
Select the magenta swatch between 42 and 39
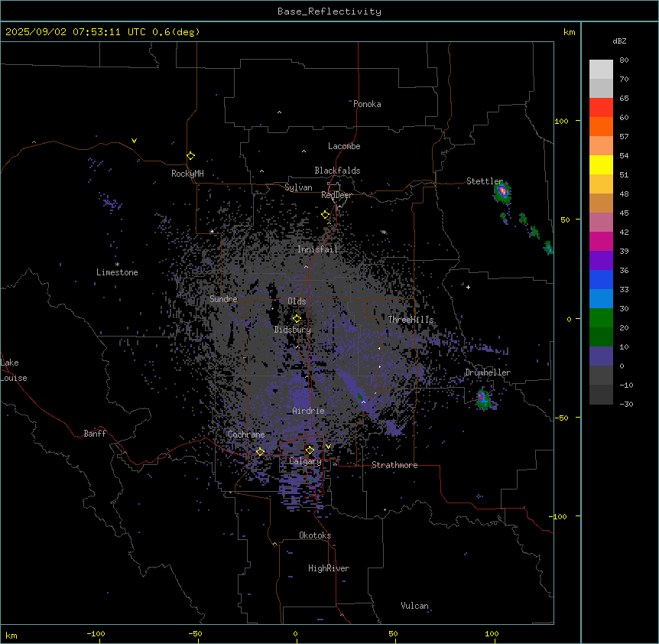click(601, 241)
